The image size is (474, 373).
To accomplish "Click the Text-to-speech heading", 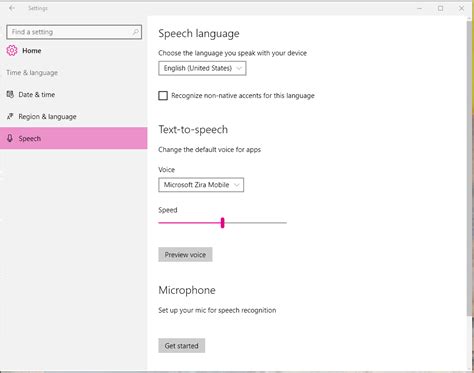I will coord(193,129).
